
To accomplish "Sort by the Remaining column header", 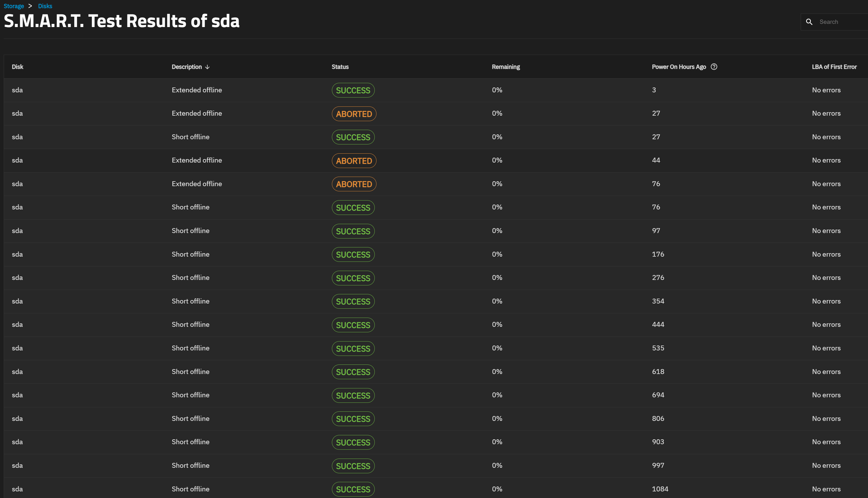I will (506, 67).
